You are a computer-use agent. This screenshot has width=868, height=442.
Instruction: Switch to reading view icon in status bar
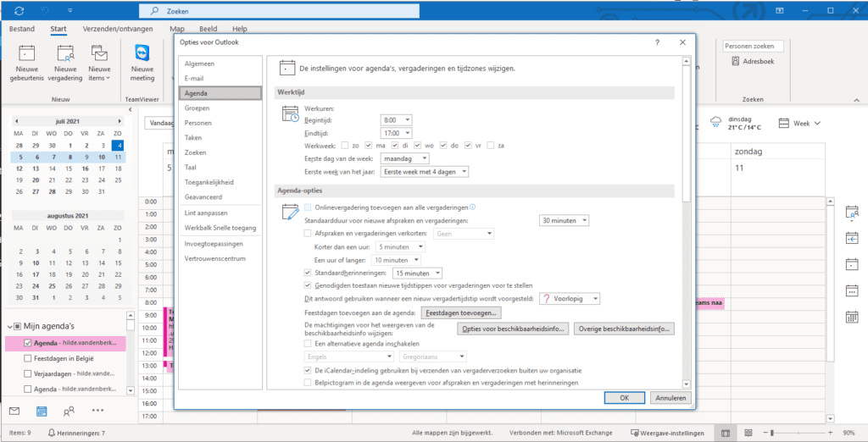[x=748, y=433]
